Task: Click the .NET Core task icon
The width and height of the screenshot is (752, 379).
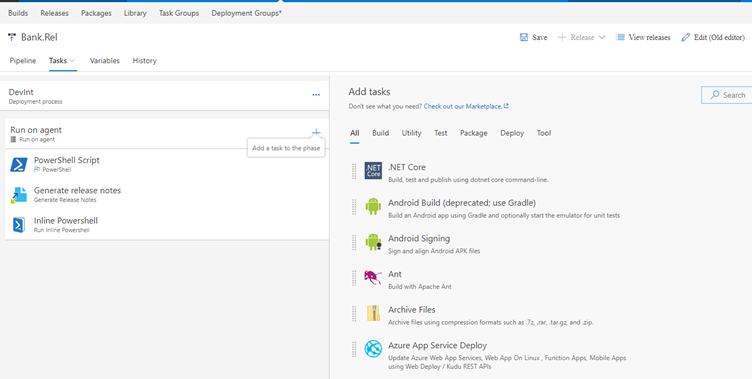Action: pyautogui.click(x=373, y=171)
